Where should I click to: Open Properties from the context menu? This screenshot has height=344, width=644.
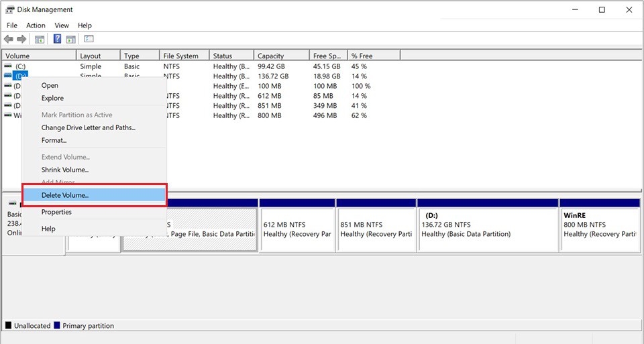[x=56, y=212]
